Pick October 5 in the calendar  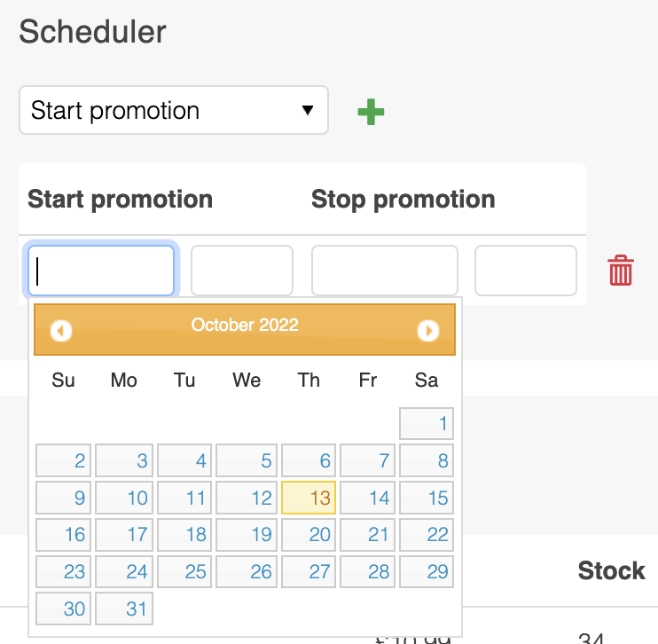coord(245,461)
